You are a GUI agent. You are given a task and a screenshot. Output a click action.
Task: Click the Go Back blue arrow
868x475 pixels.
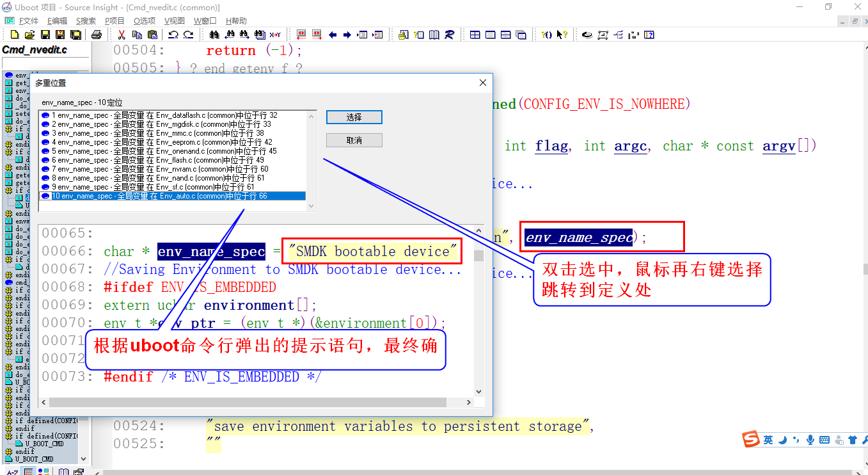(333, 35)
